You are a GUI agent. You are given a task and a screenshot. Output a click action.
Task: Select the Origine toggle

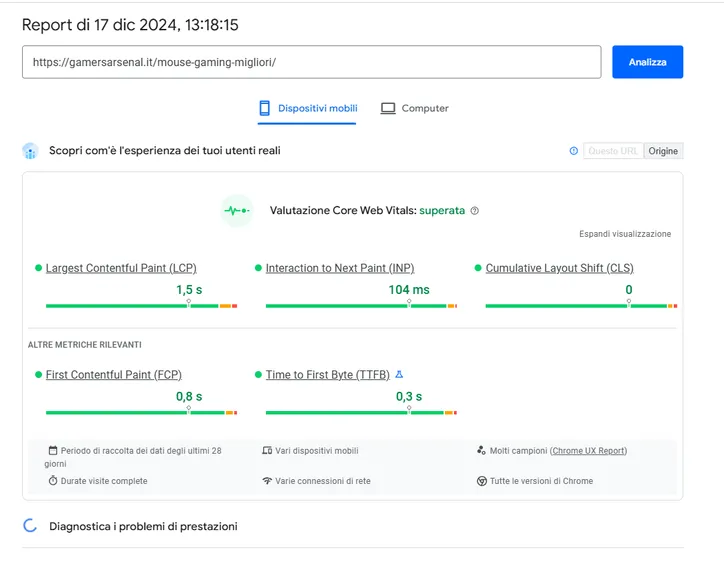pyautogui.click(x=663, y=151)
